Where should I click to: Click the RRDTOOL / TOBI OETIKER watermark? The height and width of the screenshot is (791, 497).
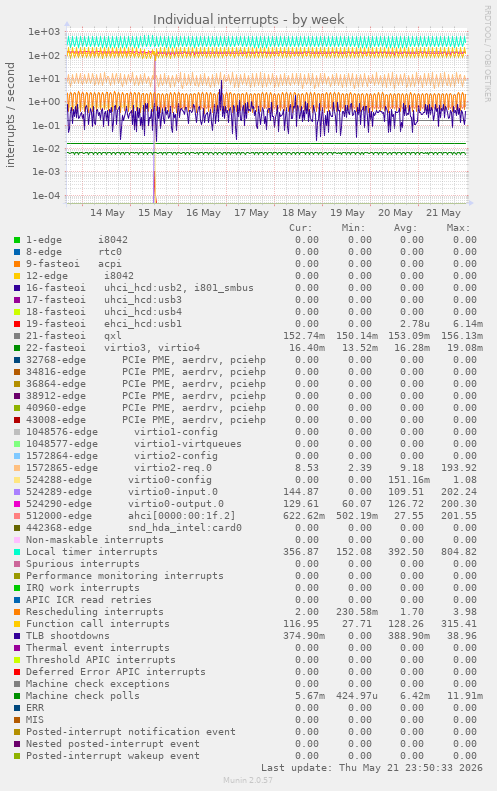[x=487, y=53]
